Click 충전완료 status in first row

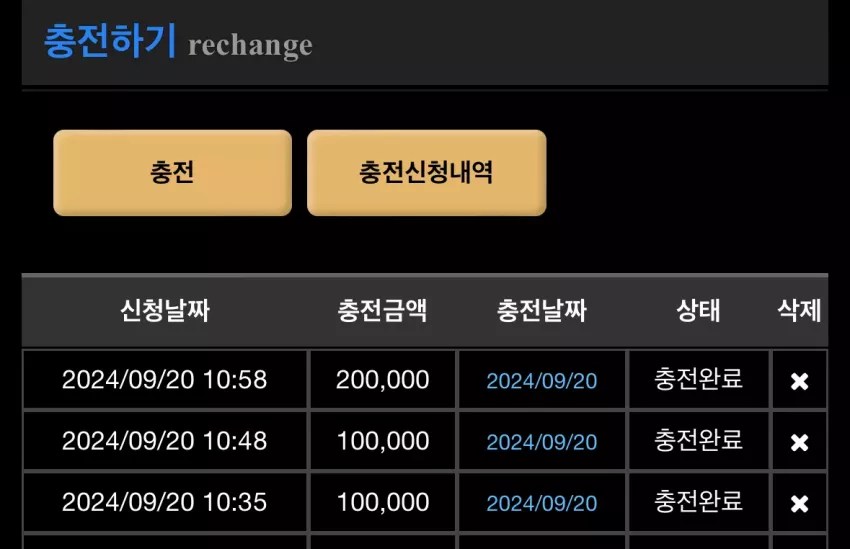tap(698, 378)
